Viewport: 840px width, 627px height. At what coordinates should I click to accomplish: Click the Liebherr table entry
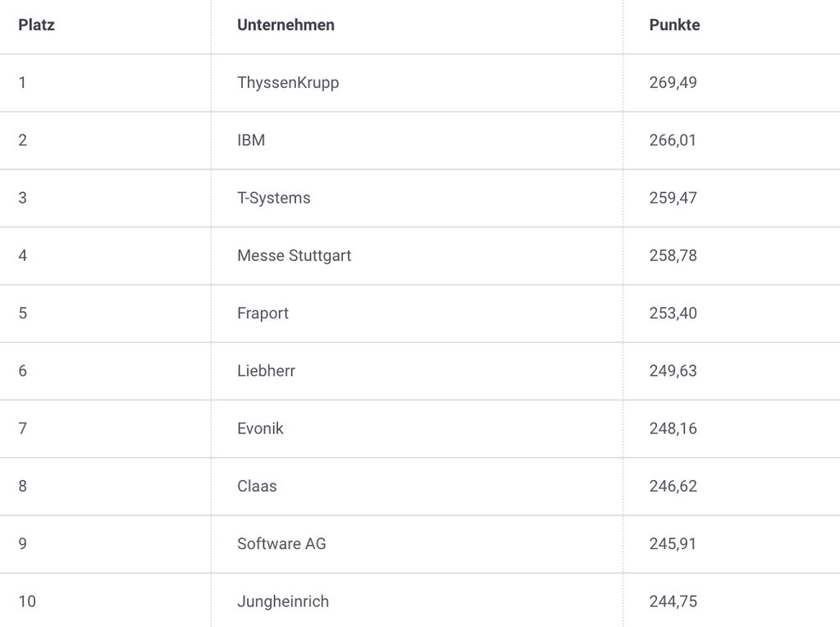(x=266, y=371)
